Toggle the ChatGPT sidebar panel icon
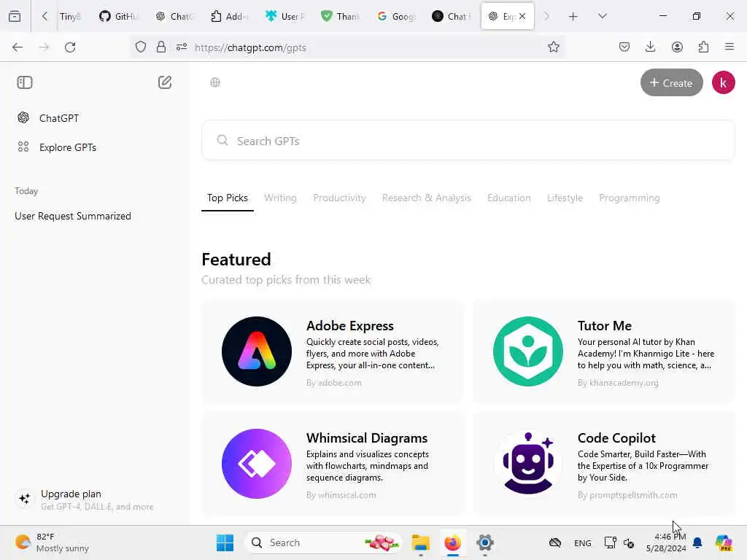The image size is (747, 560). coord(25,82)
